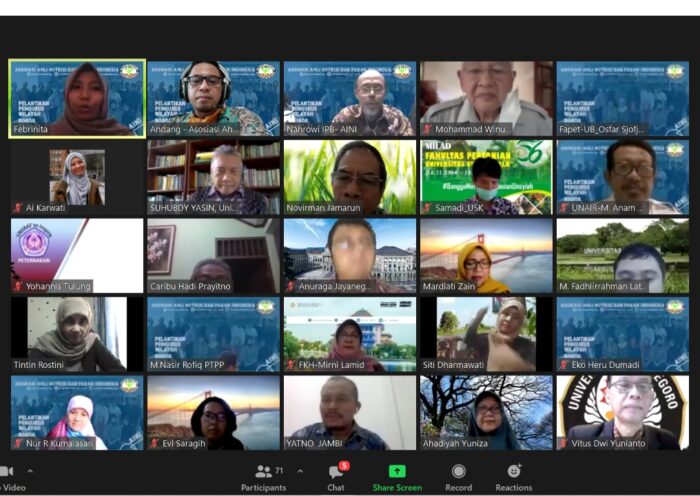Viewport: 700px width, 496px height.
Task: Select Noviriman Jamarun's video tile
Action: [x=349, y=177]
